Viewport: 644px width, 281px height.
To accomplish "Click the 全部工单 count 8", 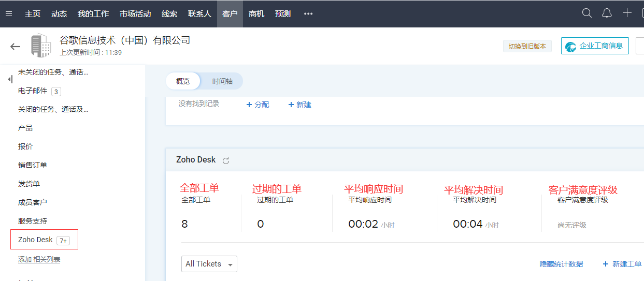I will pos(185,224).
